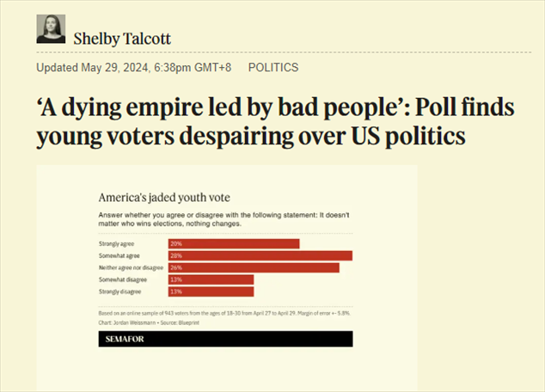Click the updated May 29, 2024 timestamp
Screen dimensions: 545x392
138,67
